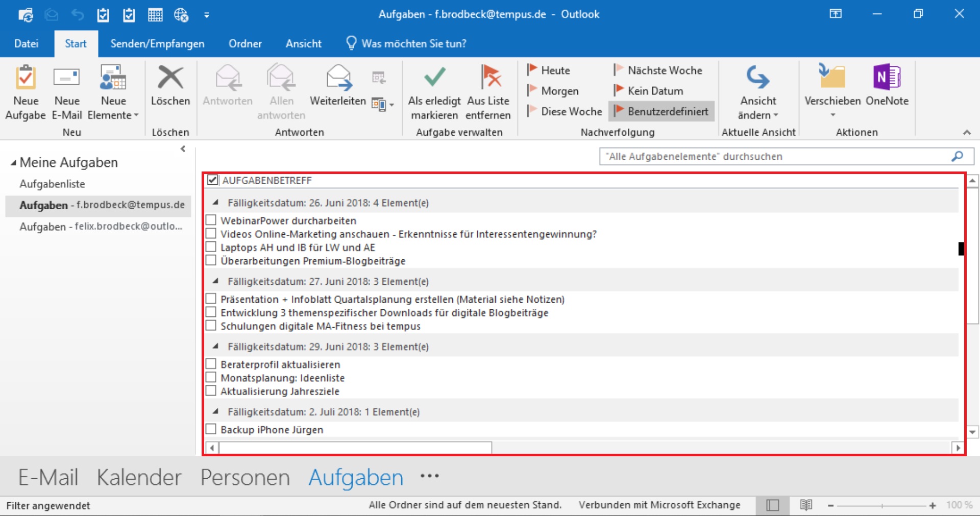Tick the Backup iPhone Jürgen checkbox
This screenshot has width=980, height=516.
pyautogui.click(x=211, y=429)
